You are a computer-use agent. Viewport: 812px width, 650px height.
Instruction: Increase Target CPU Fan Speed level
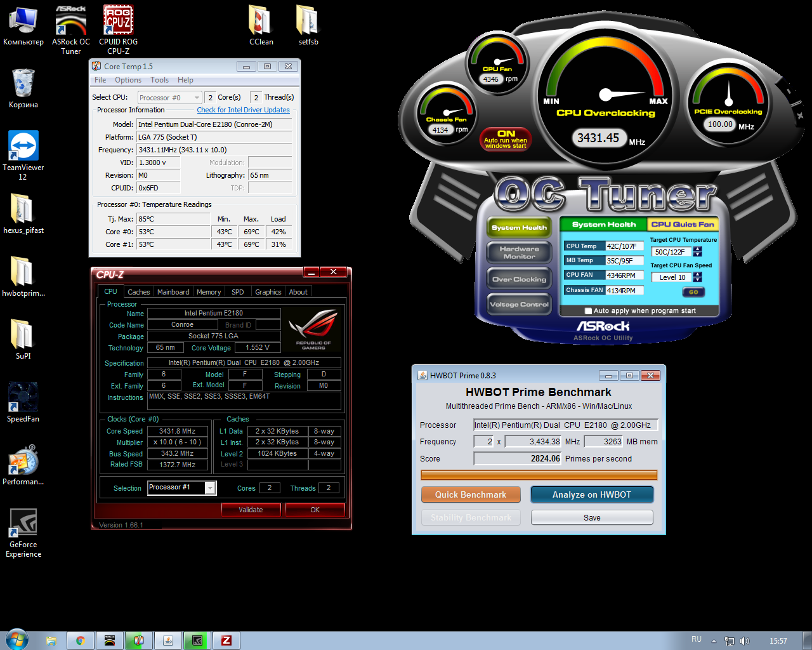click(x=698, y=274)
